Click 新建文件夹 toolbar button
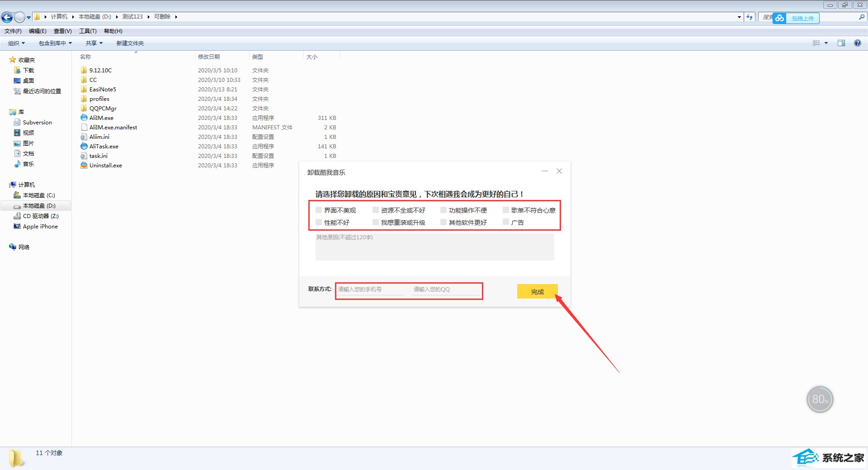 (130, 43)
